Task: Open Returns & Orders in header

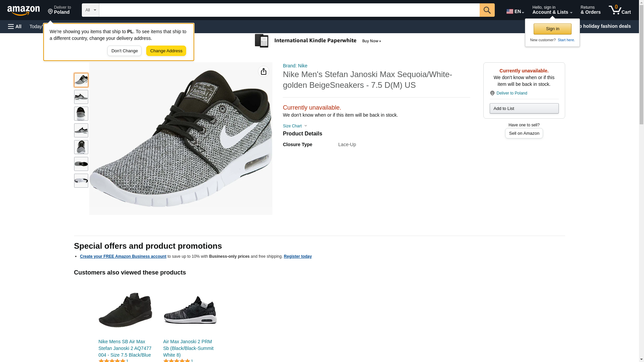Action: click(x=590, y=10)
